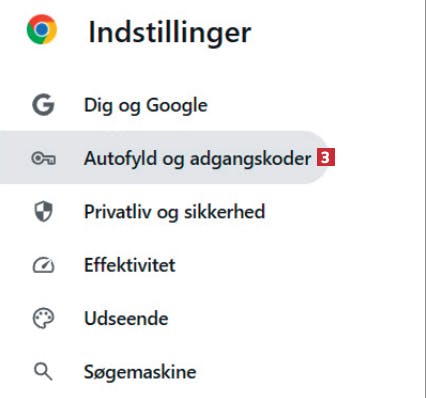Click the Indstillinger page title
The width and height of the screenshot is (426, 398).
point(170,33)
